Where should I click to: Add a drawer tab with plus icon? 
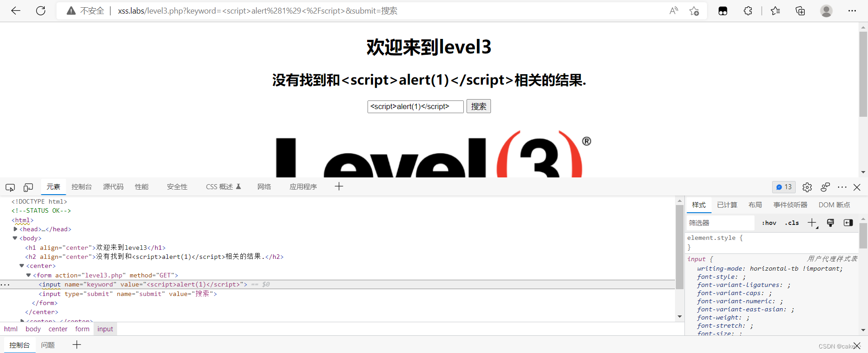[x=77, y=345]
